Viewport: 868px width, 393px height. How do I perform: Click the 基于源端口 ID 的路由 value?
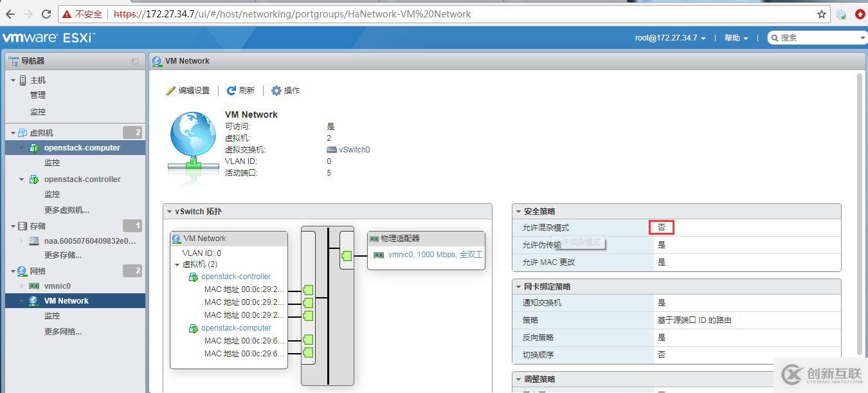click(x=694, y=320)
